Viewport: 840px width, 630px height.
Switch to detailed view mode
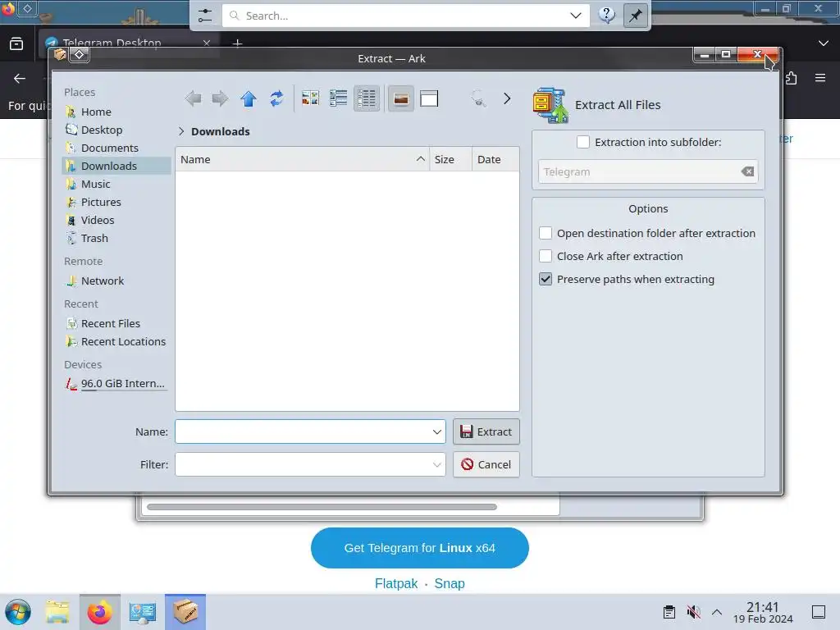(367, 98)
